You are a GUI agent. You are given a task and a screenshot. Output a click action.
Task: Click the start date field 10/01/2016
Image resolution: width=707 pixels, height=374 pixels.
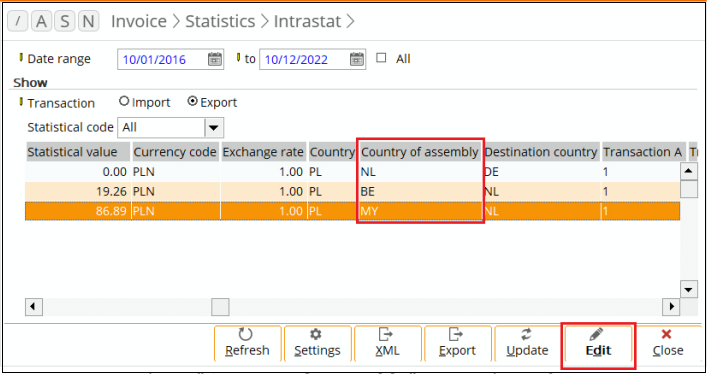pos(162,59)
